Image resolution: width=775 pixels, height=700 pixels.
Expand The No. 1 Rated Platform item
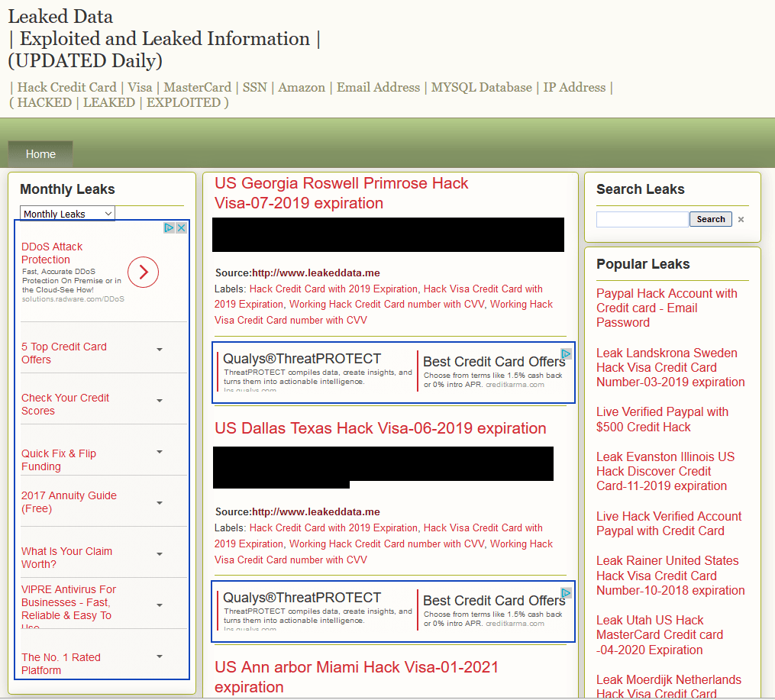[x=160, y=656]
